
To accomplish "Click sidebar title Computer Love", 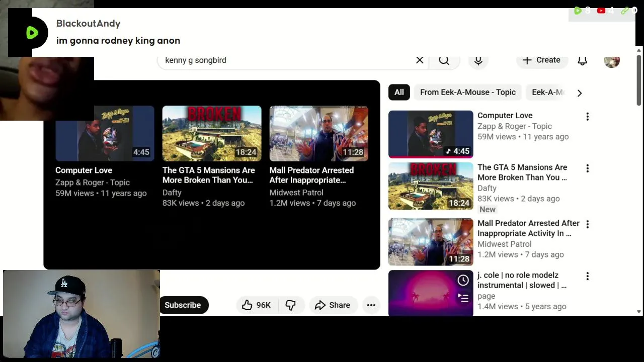I will pyautogui.click(x=505, y=116).
